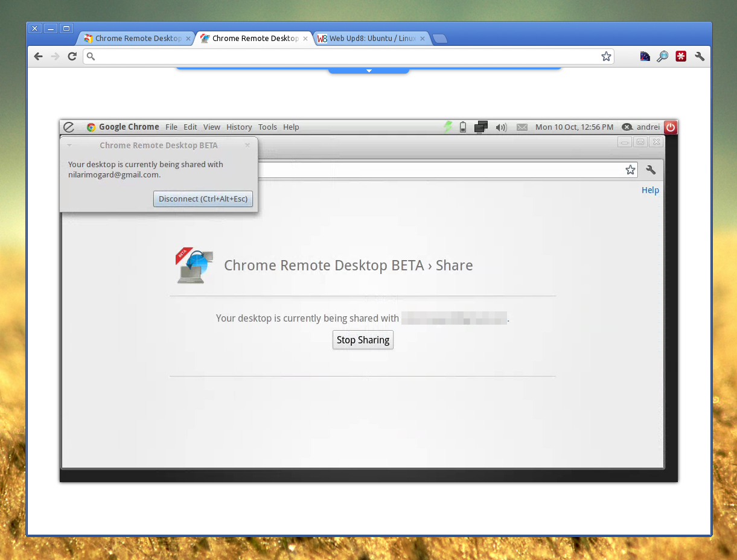This screenshot has width=737, height=560.
Task: Open the andrei user menu
Action: [x=641, y=127]
